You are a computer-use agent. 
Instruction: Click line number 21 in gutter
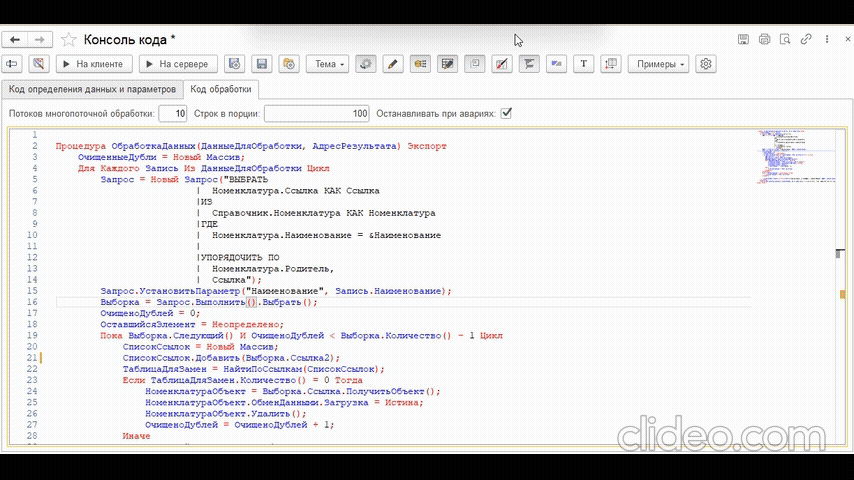pyautogui.click(x=32, y=358)
